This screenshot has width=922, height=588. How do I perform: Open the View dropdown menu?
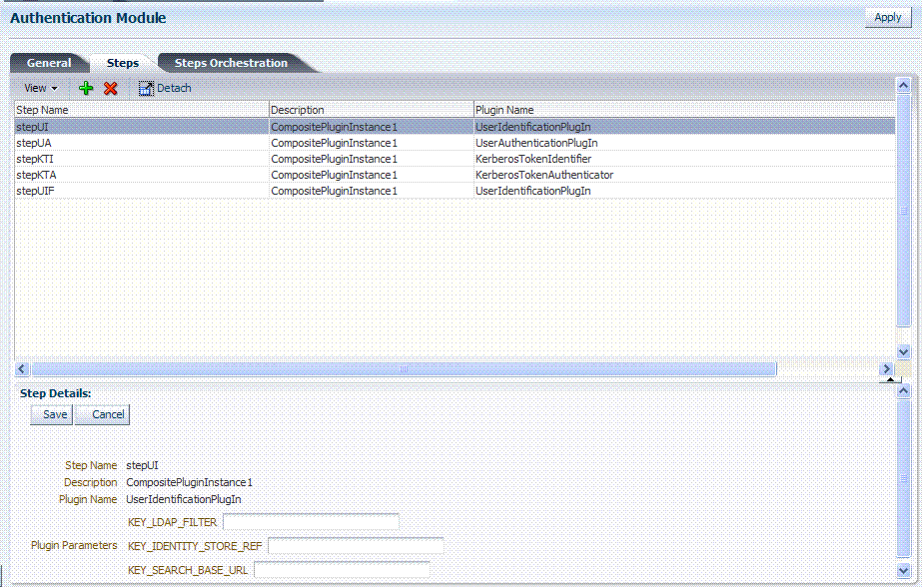(x=41, y=88)
